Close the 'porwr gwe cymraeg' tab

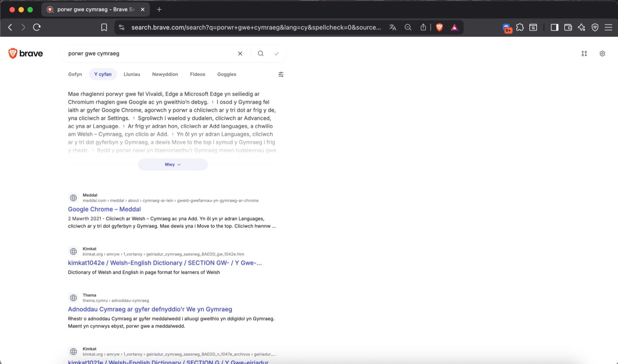click(x=142, y=9)
